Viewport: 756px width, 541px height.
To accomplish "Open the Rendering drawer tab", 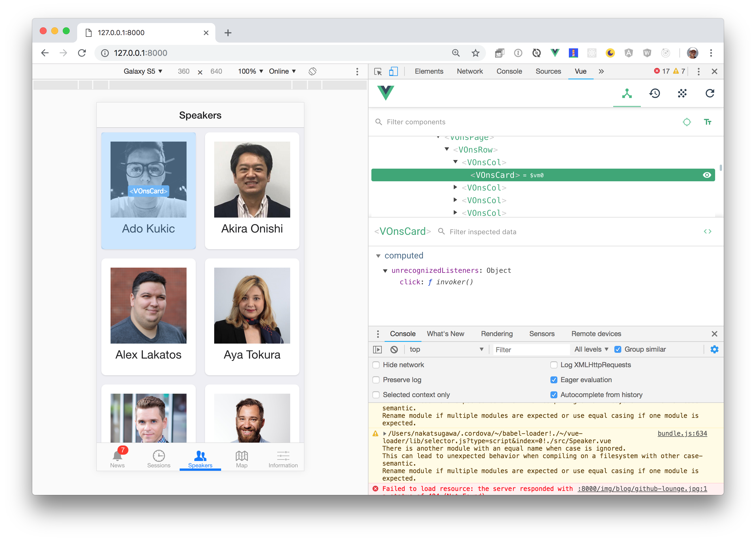I will pos(497,334).
